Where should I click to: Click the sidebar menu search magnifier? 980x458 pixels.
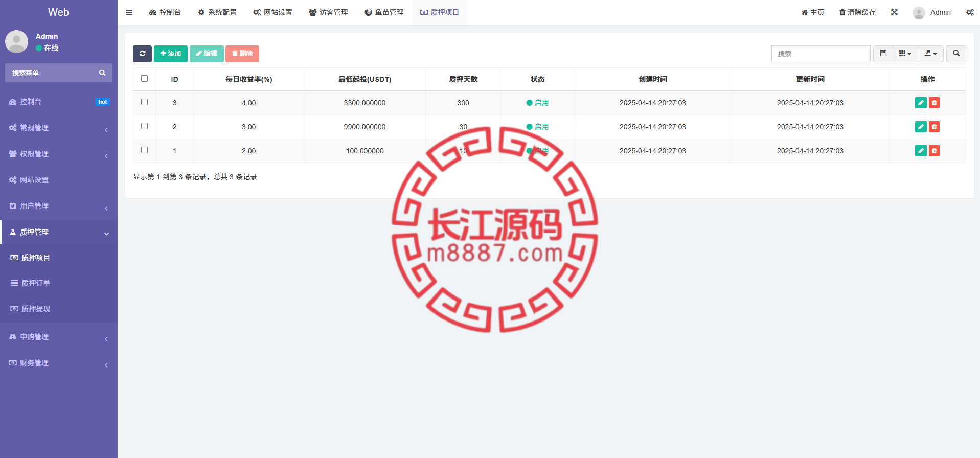coord(102,73)
